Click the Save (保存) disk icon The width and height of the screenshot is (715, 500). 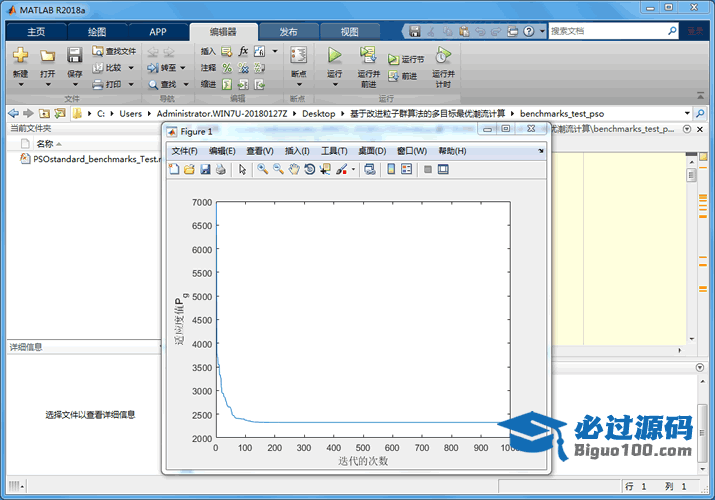[74, 55]
